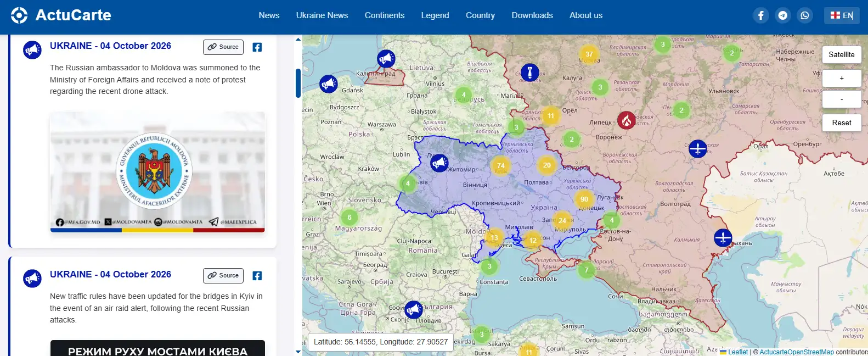Open cluster marker 37 near Moscow
Viewport: 868px width, 356px height.
click(x=589, y=54)
